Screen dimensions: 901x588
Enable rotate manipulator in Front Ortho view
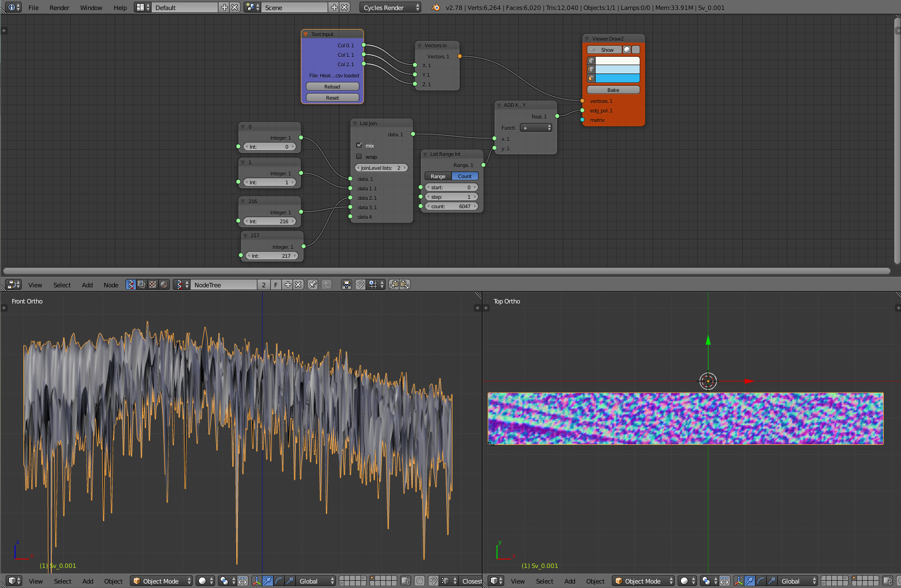click(x=279, y=581)
